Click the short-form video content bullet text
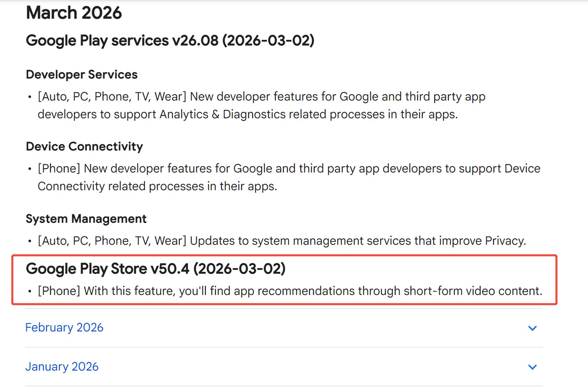The height and width of the screenshot is (389, 588). point(290,291)
